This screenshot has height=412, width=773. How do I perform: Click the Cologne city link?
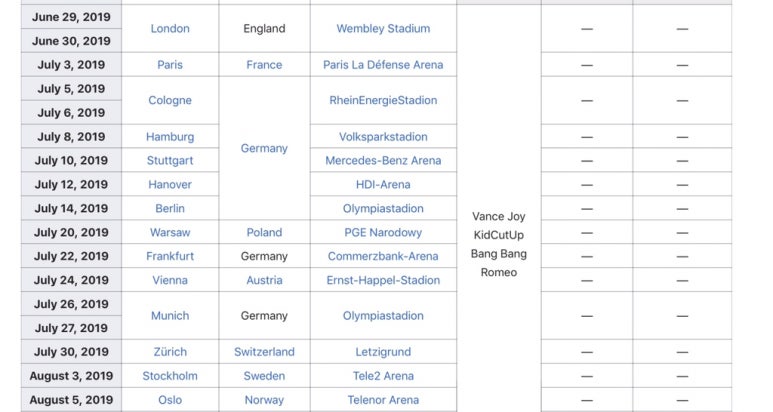[170, 100]
